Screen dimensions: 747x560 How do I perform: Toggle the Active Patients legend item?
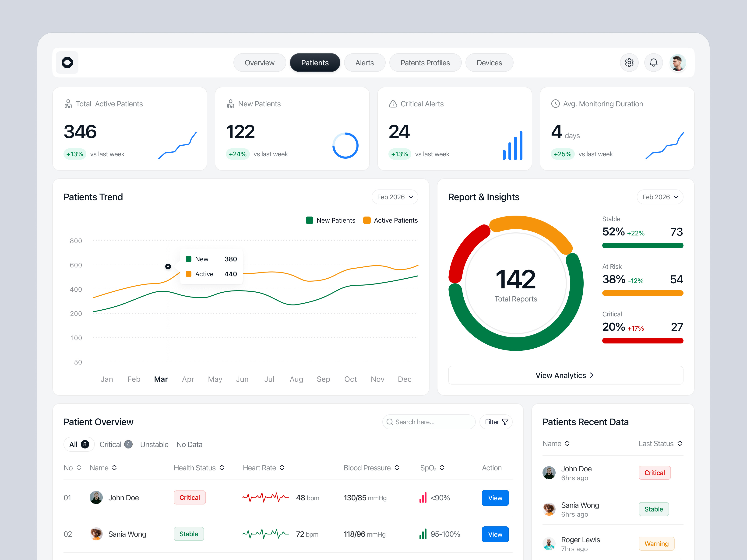[390, 220]
